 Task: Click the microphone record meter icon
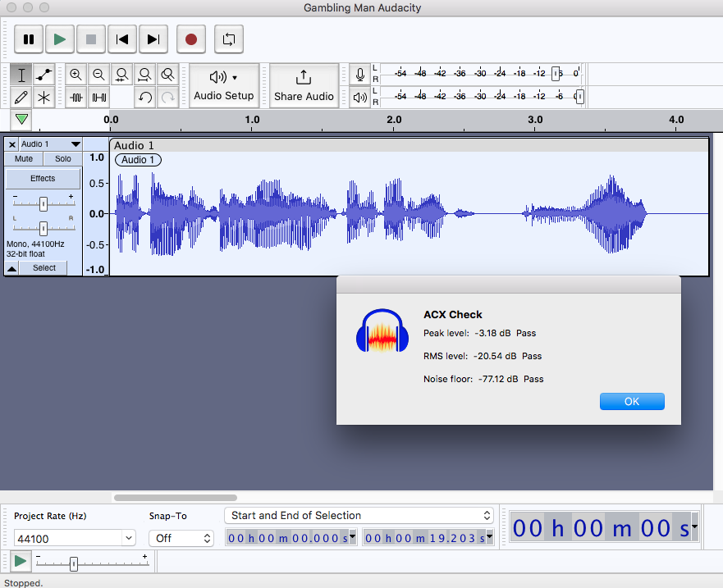point(359,74)
